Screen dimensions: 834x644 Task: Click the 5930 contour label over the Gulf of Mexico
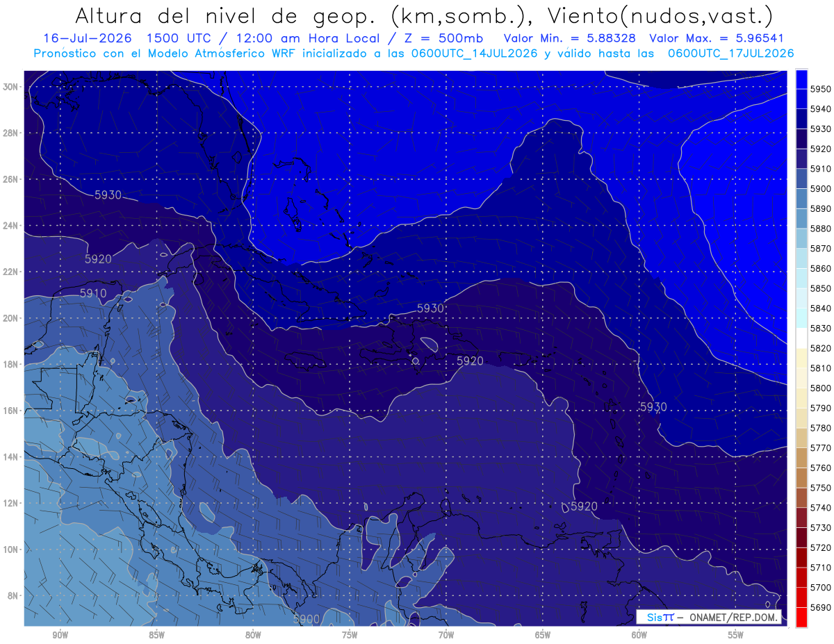108,195
